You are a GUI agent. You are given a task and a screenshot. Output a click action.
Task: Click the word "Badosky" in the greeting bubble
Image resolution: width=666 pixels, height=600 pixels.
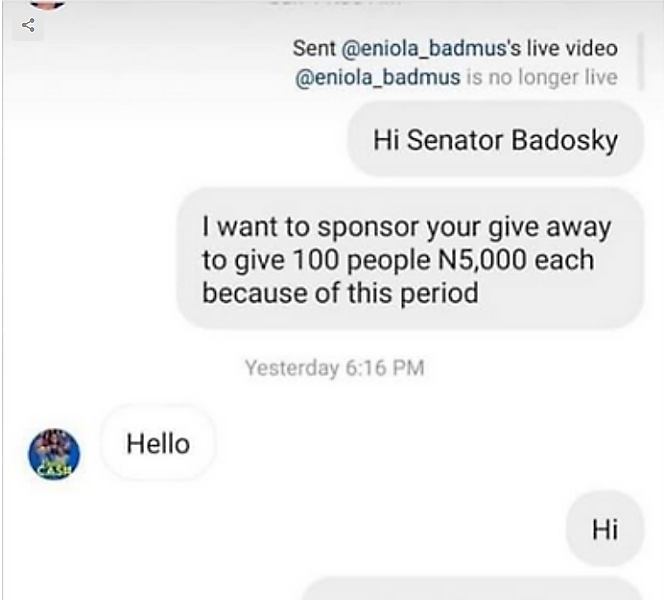[x=564, y=141]
